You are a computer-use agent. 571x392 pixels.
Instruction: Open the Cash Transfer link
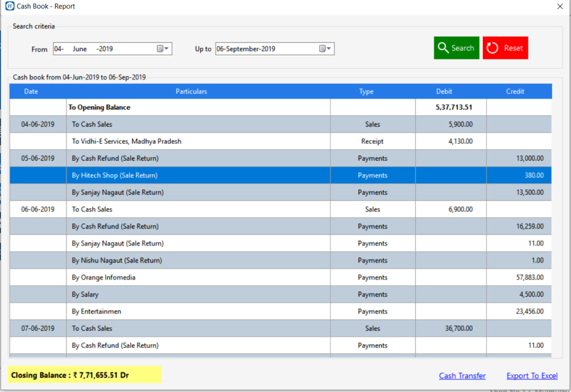coord(462,375)
